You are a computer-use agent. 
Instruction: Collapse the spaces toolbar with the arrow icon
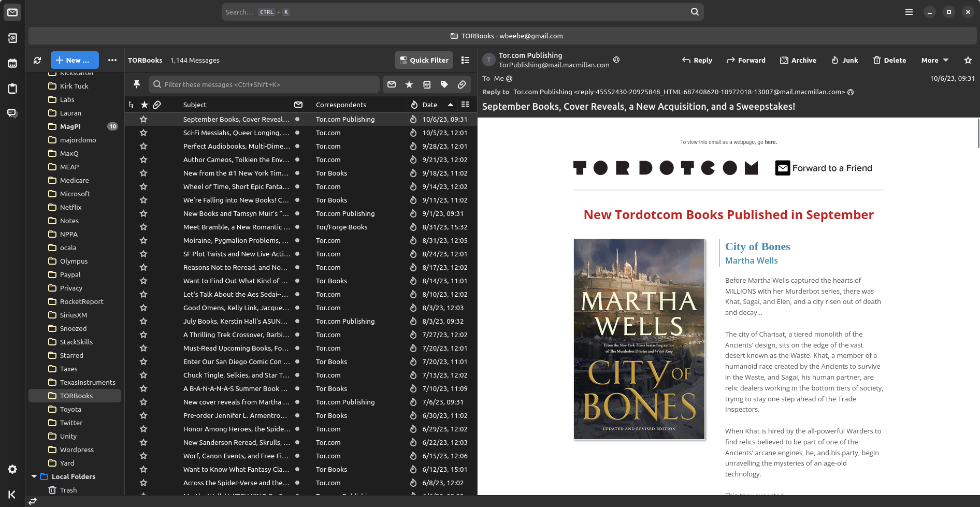click(12, 495)
